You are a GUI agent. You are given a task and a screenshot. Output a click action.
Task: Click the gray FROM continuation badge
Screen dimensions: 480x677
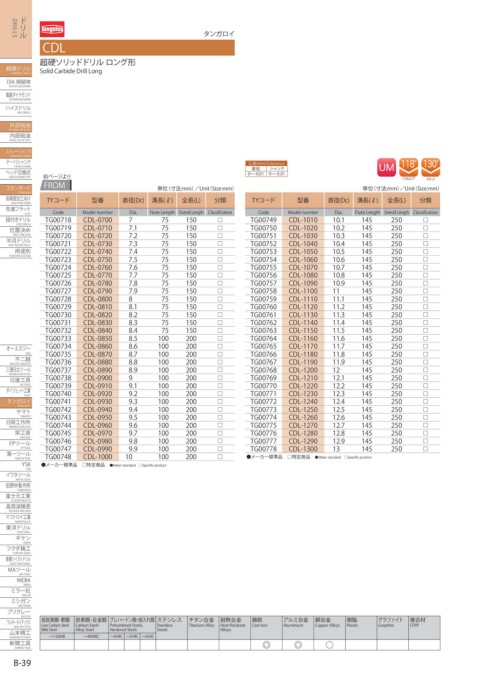coord(56,185)
